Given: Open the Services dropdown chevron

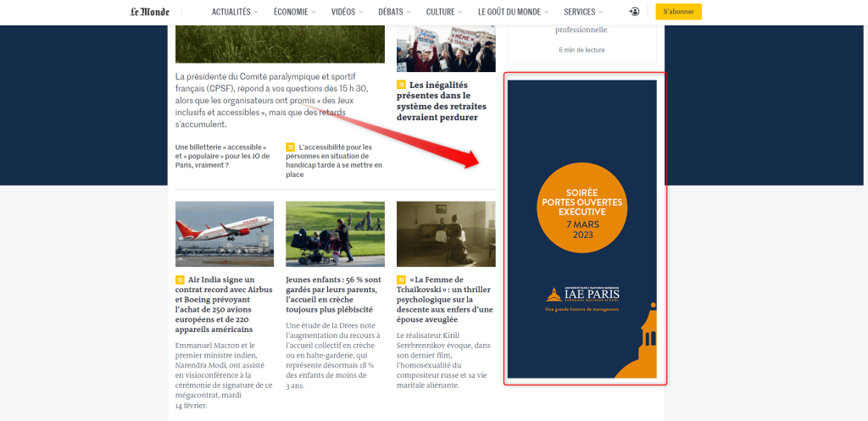Looking at the screenshot, I should [x=601, y=12].
